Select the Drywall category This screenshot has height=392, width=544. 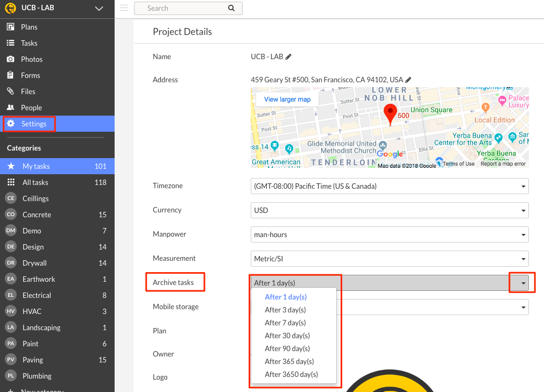57,263
